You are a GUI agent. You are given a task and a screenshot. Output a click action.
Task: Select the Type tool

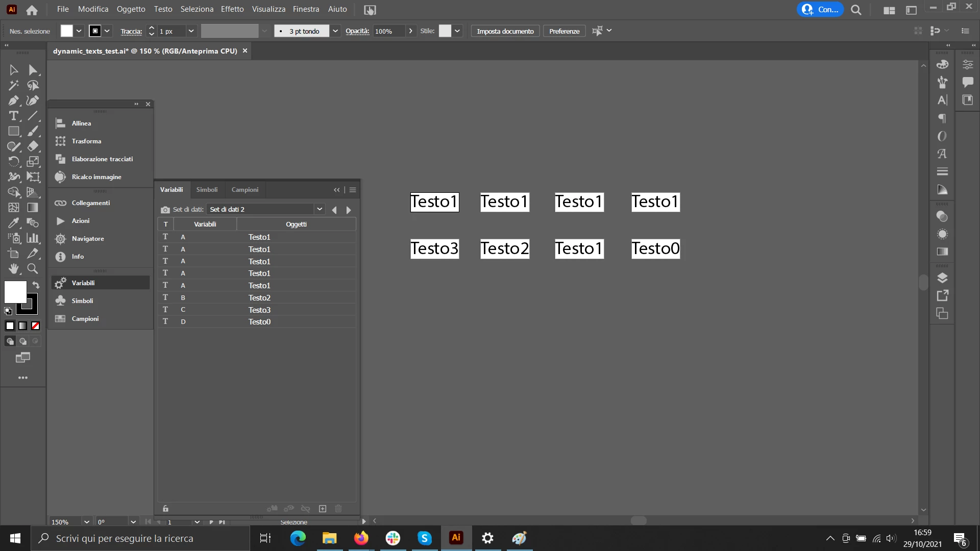13,116
